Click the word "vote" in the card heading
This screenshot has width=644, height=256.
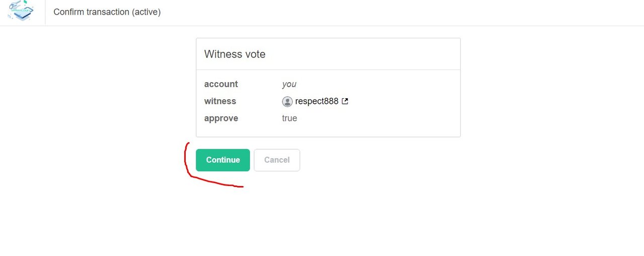[255, 54]
